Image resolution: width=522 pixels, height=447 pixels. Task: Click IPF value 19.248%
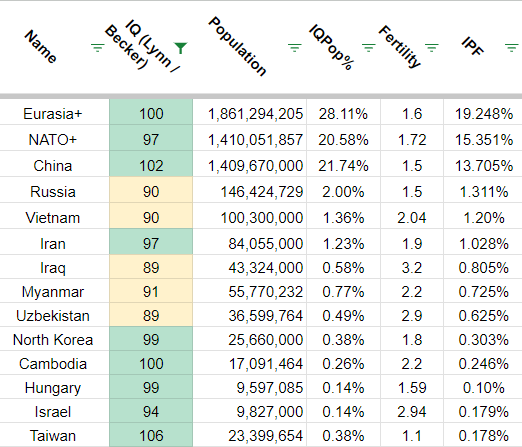[484, 114]
